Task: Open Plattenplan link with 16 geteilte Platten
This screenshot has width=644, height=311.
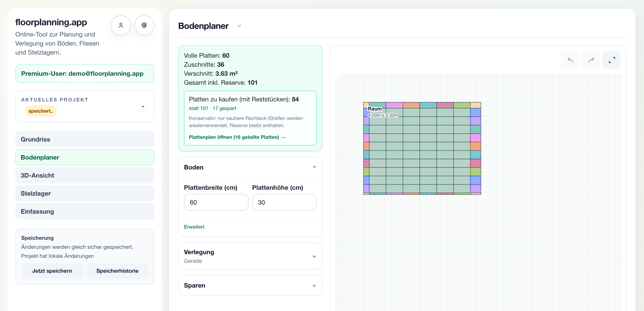Action: (x=237, y=137)
